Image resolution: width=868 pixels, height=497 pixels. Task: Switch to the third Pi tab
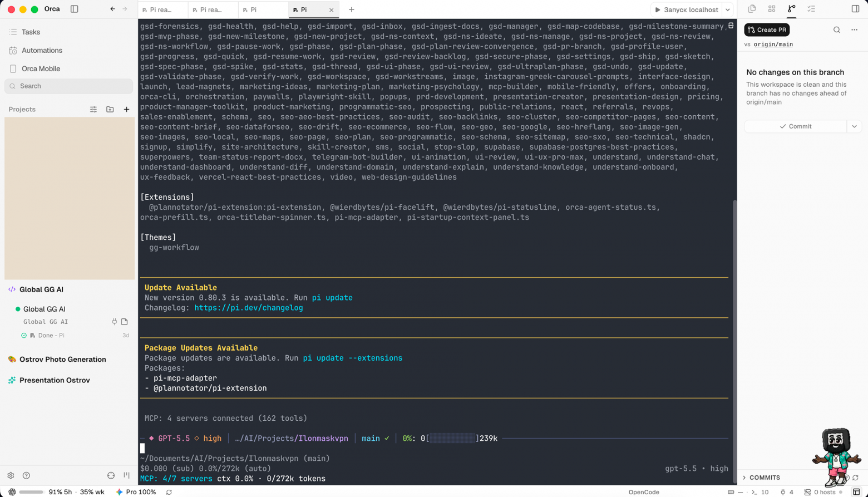point(264,9)
